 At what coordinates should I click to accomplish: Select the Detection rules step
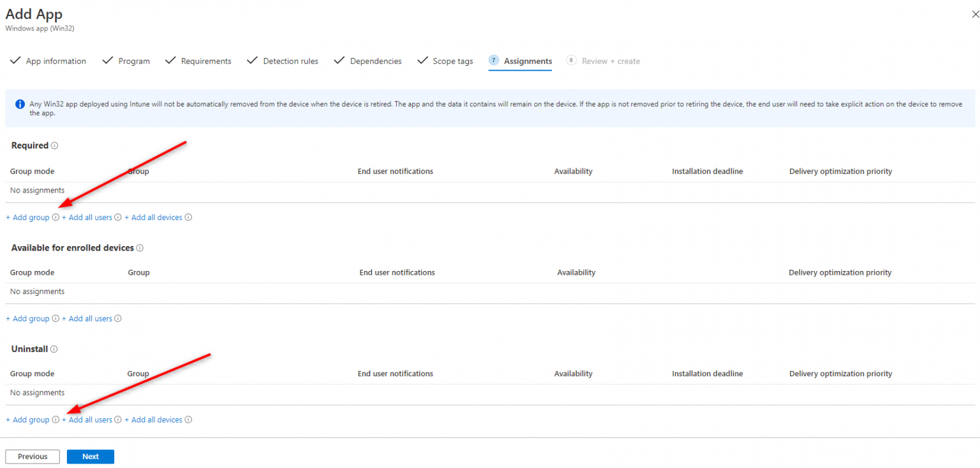pos(290,61)
